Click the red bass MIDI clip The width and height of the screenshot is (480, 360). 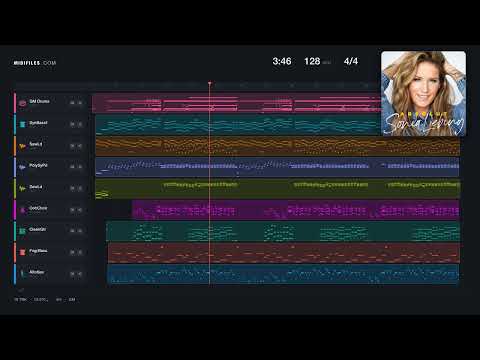click(284, 252)
